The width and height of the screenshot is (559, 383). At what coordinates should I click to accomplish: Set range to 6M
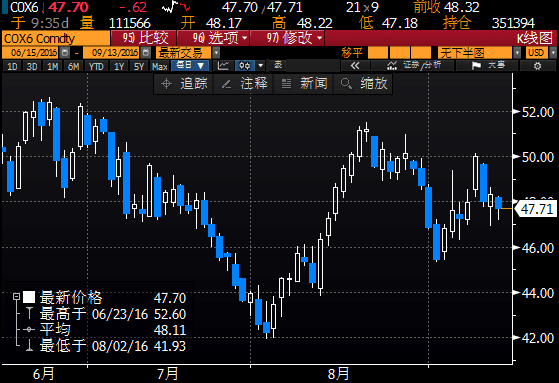point(73,66)
